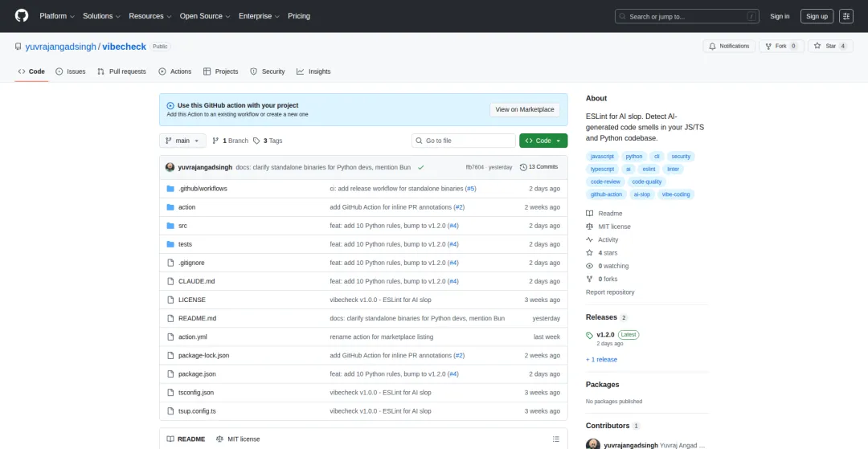This screenshot has height=449, width=868.
Task: Open the README outline icon
Action: pyautogui.click(x=556, y=439)
